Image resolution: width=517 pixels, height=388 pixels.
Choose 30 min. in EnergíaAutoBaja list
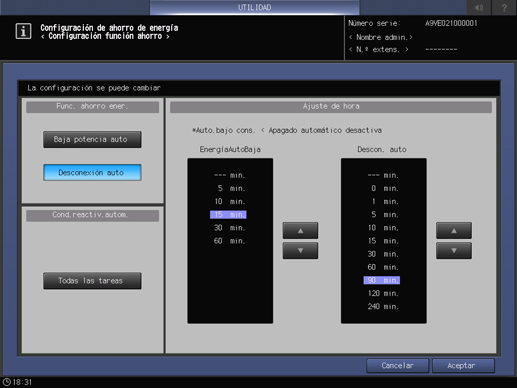pyautogui.click(x=229, y=228)
